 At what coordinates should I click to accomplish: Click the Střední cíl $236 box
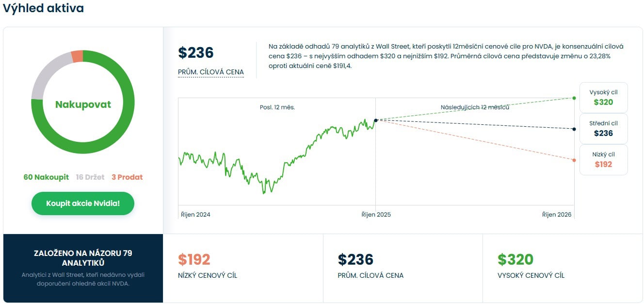tap(603, 129)
